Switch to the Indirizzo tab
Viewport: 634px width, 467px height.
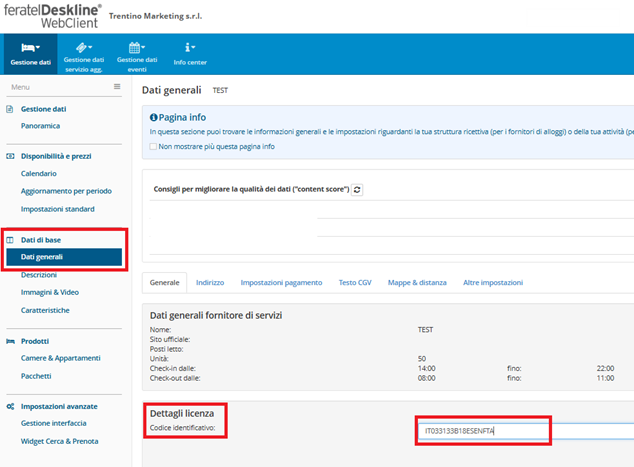[210, 283]
